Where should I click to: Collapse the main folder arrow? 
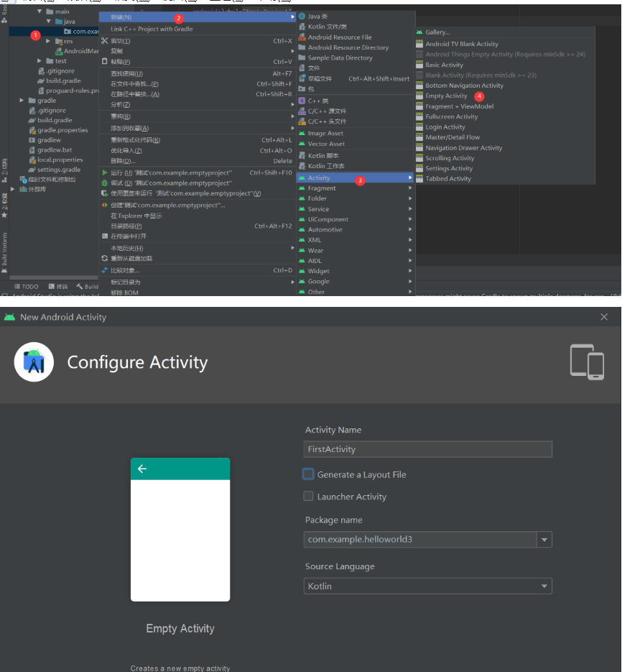click(40, 11)
